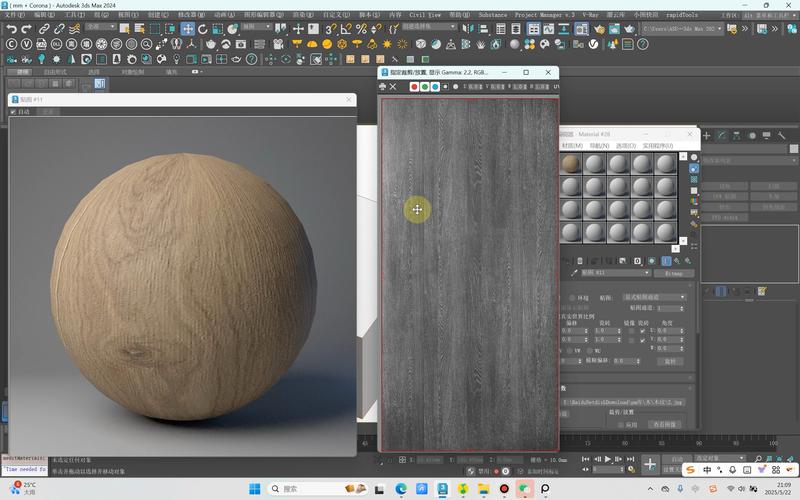
Task: Activate the Select and Scale tool
Action: 217,29
